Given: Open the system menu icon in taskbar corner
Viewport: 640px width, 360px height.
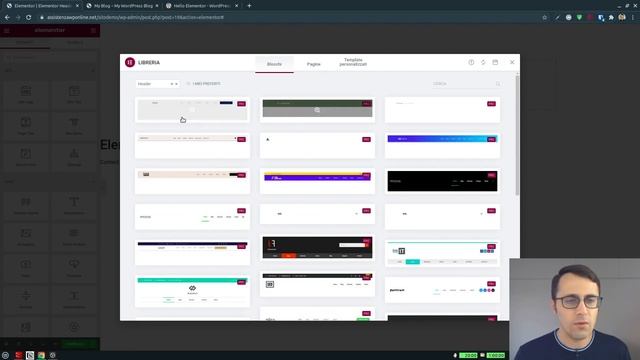Looking at the screenshot, I should (5, 356).
